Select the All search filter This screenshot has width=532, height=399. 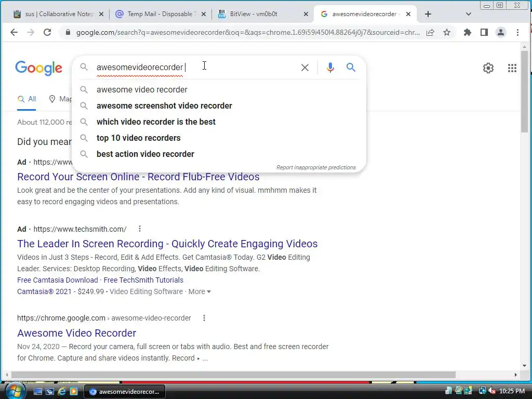pos(27,99)
